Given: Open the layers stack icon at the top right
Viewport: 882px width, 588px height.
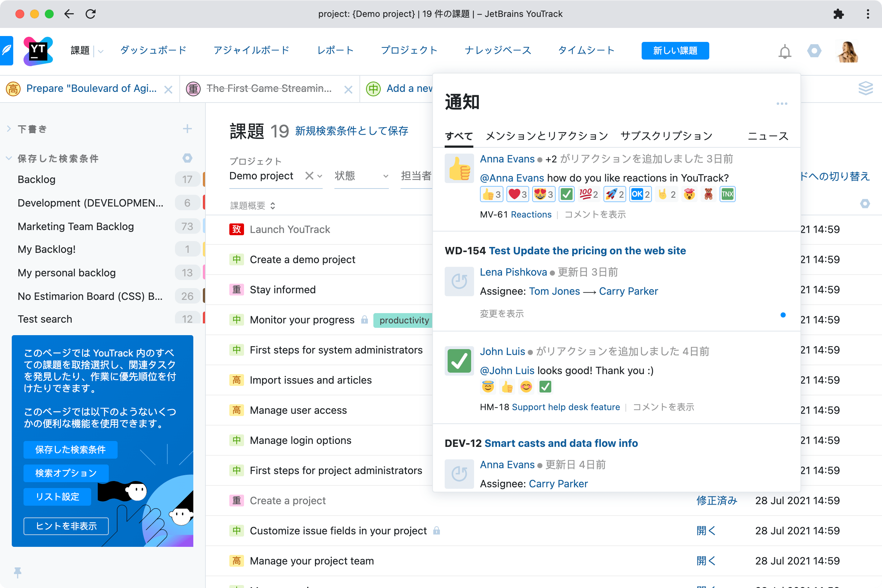Looking at the screenshot, I should (865, 88).
